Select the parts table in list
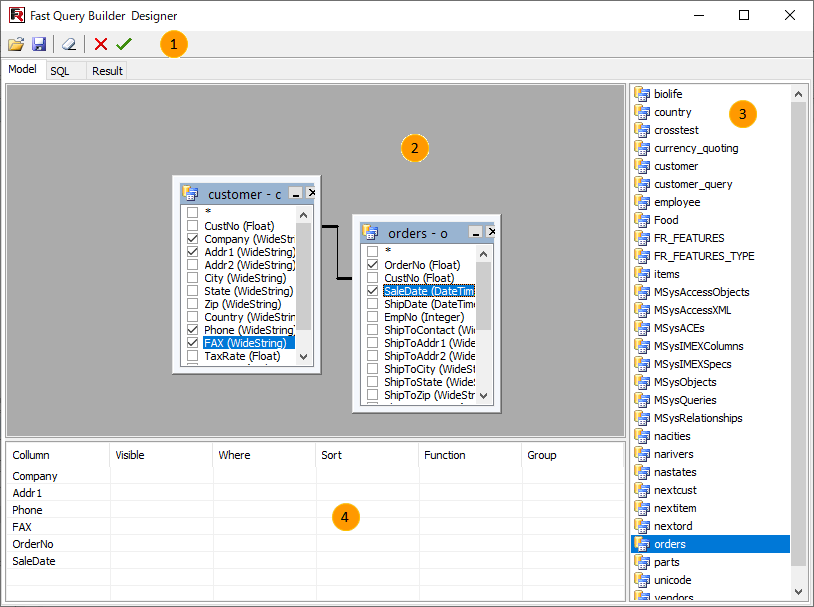Image resolution: width=814 pixels, height=607 pixels. (x=666, y=562)
